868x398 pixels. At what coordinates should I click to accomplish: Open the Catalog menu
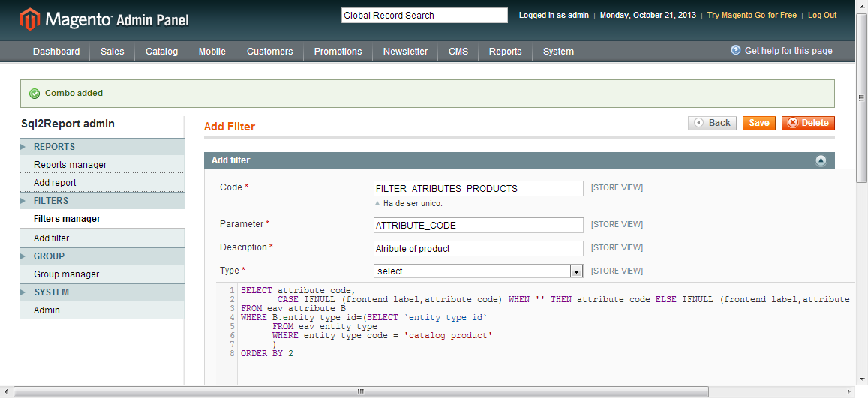(161, 52)
